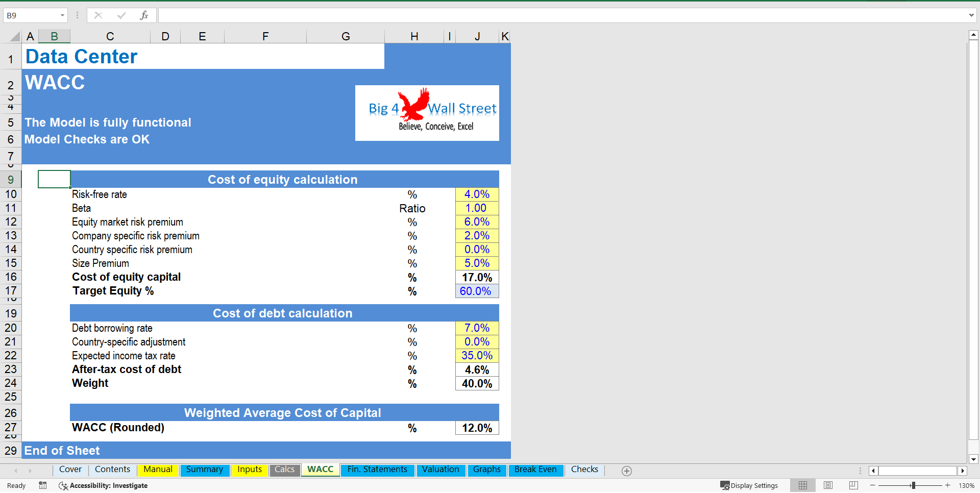Click into the formula bar input
Viewport: 980px width, 493px height.
click(561, 15)
